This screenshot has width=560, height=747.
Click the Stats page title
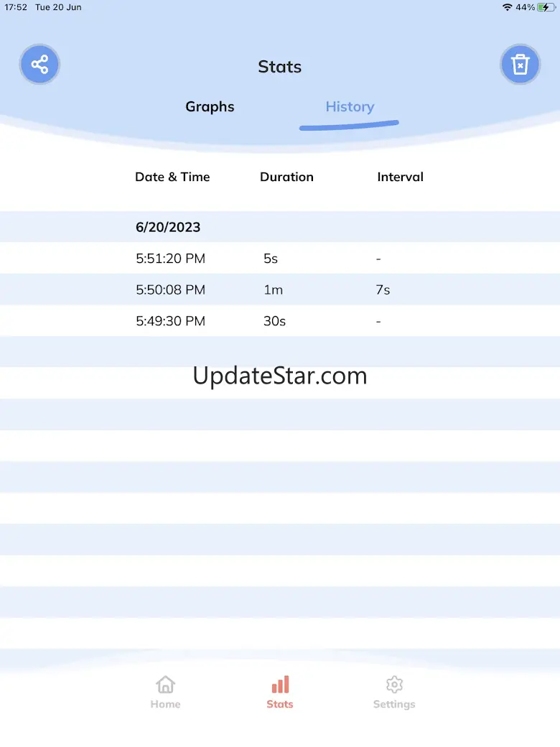click(280, 67)
